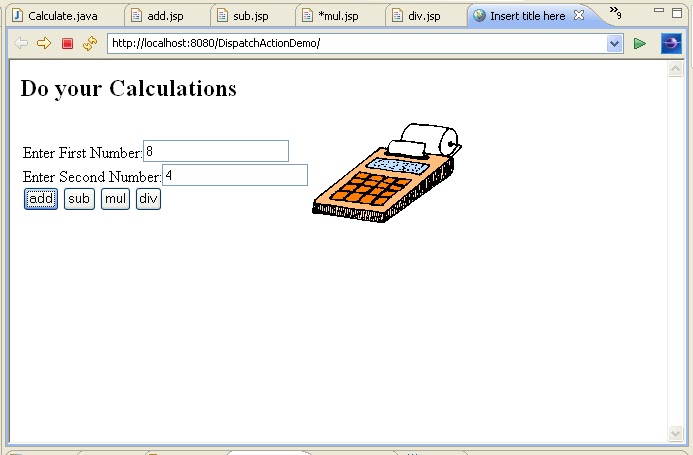Click the Do your Calculations heading
The width and height of the screenshot is (693, 455).
pyautogui.click(x=129, y=88)
